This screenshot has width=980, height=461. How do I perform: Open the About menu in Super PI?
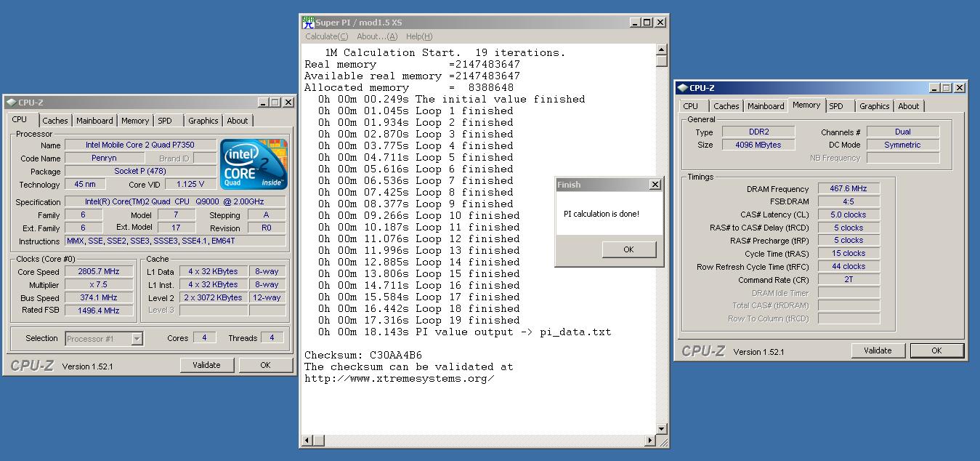pyautogui.click(x=377, y=36)
